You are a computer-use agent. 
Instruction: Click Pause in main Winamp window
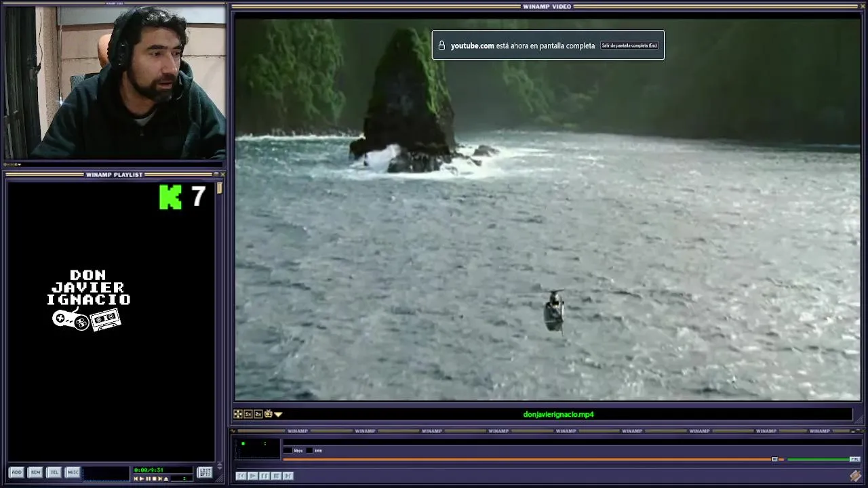[264, 476]
